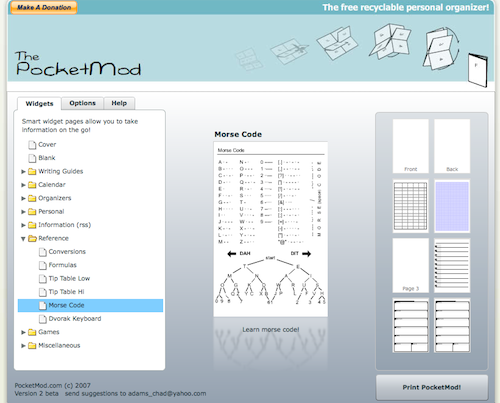
Task: Select the lined checklist page thumbnail
Action: coord(452,265)
